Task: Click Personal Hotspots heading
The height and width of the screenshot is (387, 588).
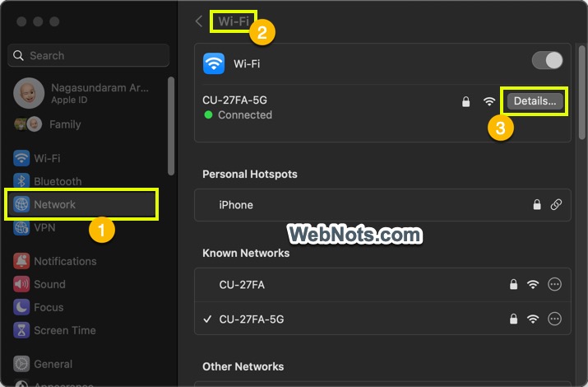Action: (250, 175)
